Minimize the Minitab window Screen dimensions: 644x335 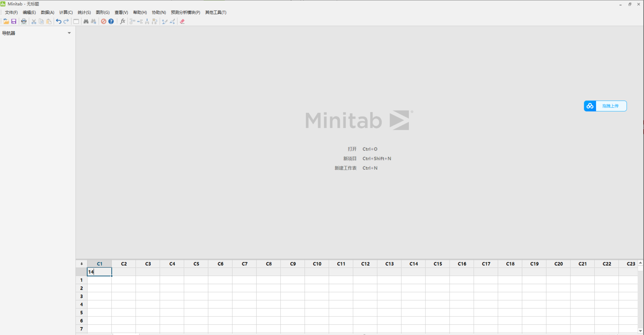(x=620, y=4)
